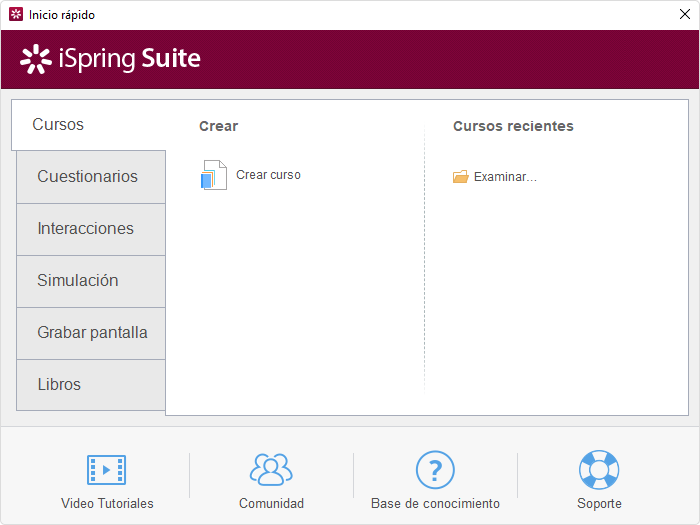This screenshot has height=525, width=700.
Task: Open the Video Tutoriales film icon
Action: [x=106, y=470]
